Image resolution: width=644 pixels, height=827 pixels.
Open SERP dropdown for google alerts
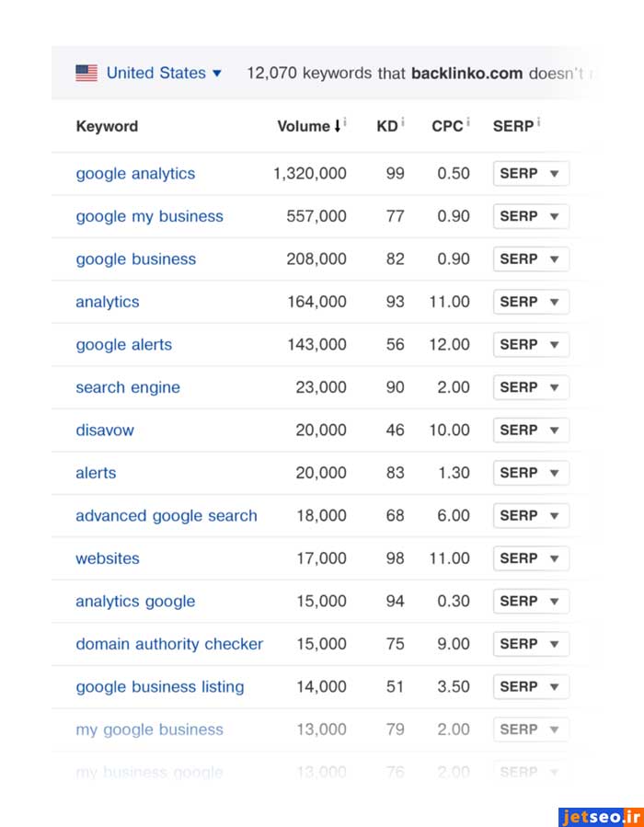[x=531, y=345]
